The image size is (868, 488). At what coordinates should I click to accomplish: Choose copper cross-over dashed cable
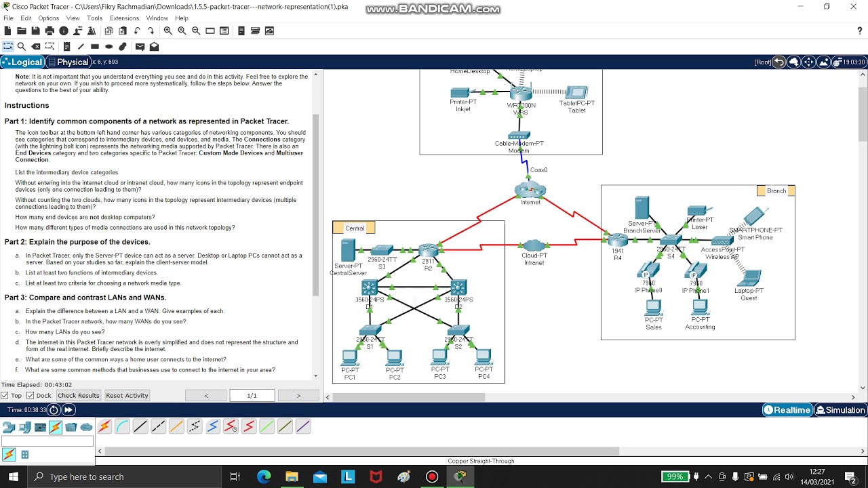[159, 426]
